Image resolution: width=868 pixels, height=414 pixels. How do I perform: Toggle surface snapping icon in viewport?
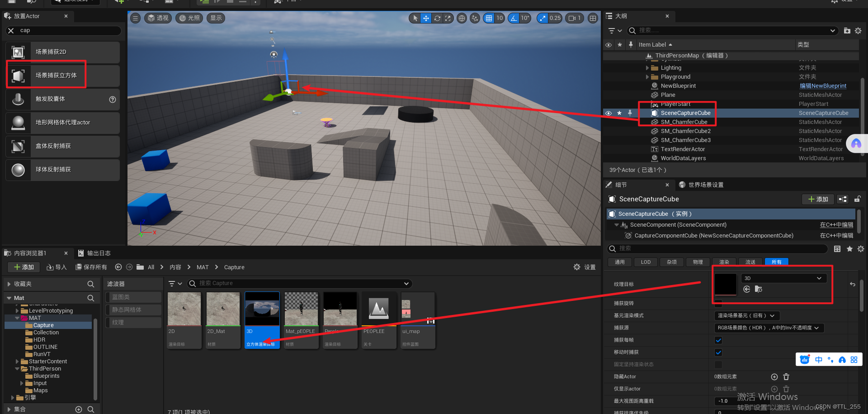475,18
